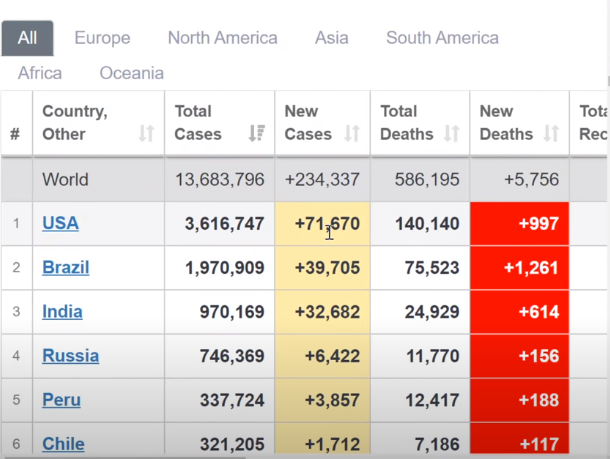Click Total Deaths sort arrows
The width and height of the screenshot is (610, 459).
coord(452,133)
